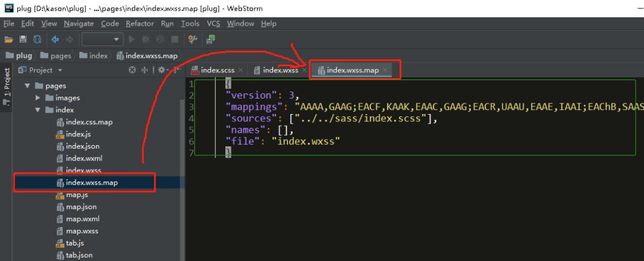Collapse the pages folder
This screenshot has height=261, width=644.
(27, 85)
